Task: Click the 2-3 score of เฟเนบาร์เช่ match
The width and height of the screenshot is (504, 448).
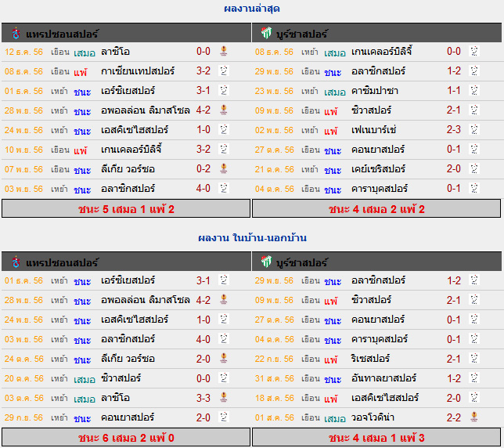Action: point(454,129)
